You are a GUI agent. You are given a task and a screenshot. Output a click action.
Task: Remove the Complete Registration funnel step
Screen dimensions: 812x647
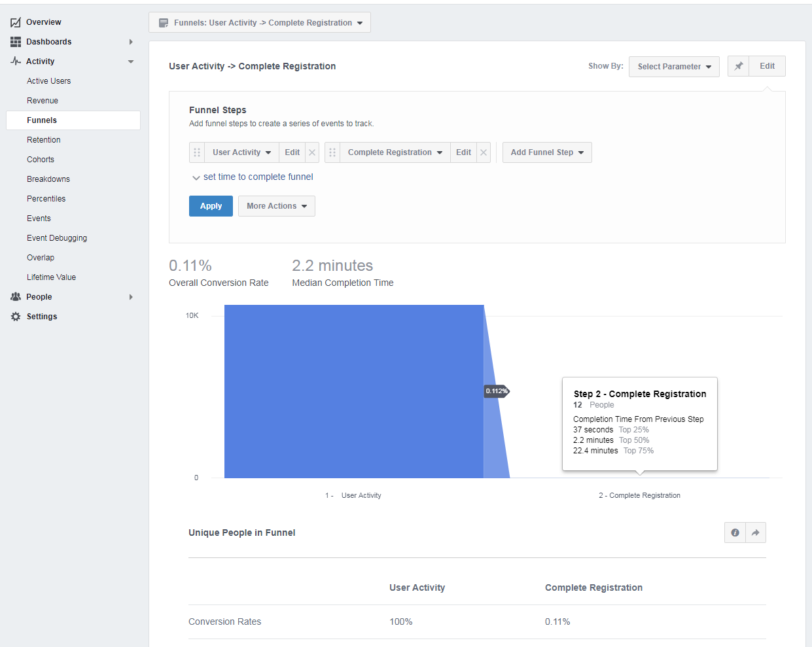483,152
